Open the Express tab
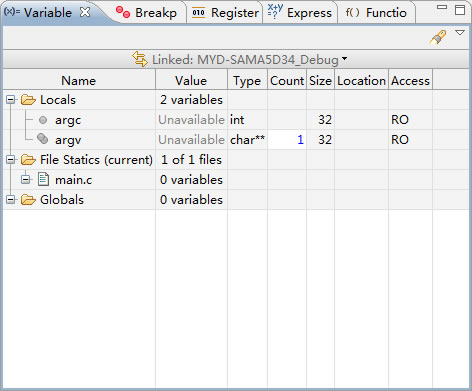Image resolution: width=472 pixels, height=391 pixels. (300, 13)
